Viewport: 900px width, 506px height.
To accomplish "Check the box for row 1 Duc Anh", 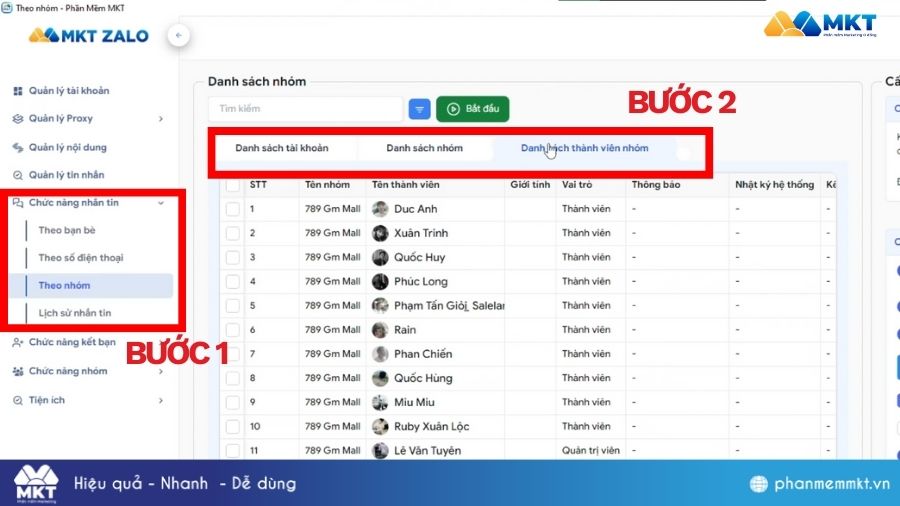I will (x=232, y=209).
